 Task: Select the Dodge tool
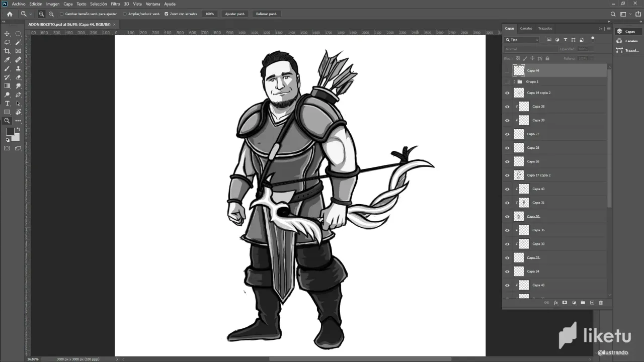click(7, 95)
